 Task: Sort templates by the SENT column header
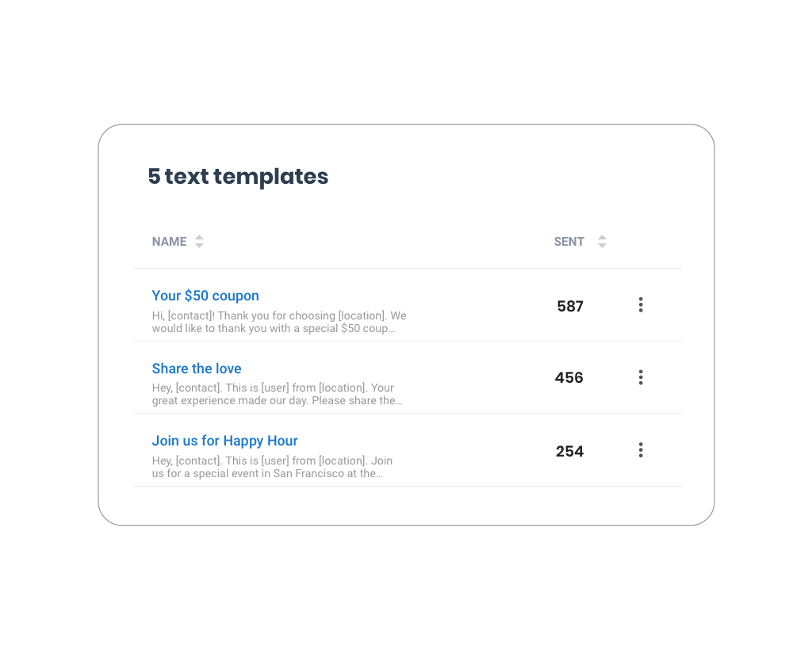tap(569, 242)
